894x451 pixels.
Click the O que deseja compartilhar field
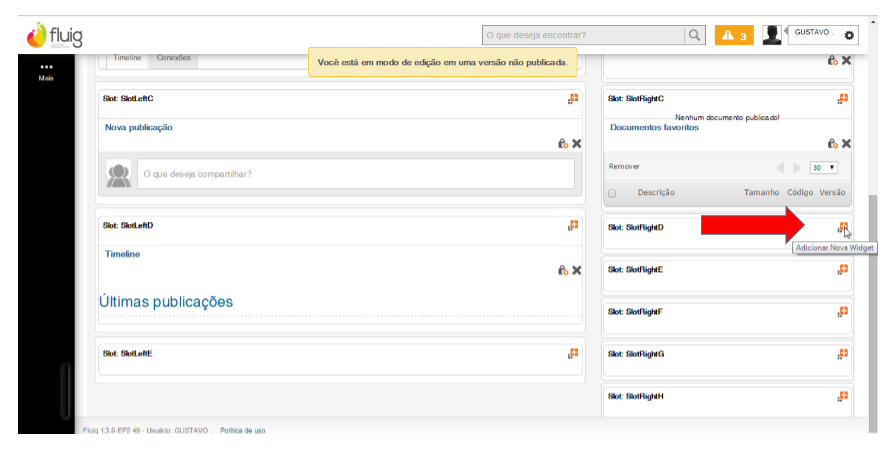tap(355, 174)
